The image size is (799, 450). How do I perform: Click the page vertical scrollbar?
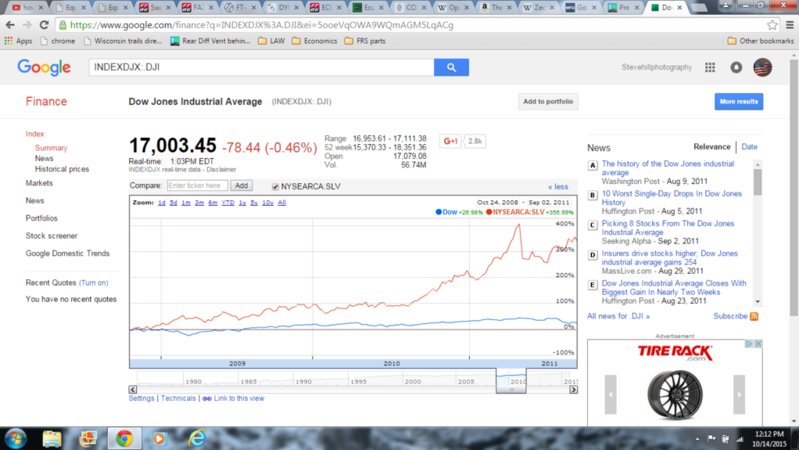(x=794, y=187)
